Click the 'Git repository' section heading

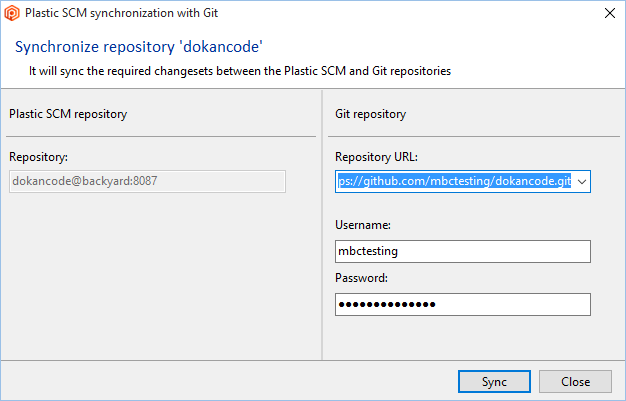371,114
